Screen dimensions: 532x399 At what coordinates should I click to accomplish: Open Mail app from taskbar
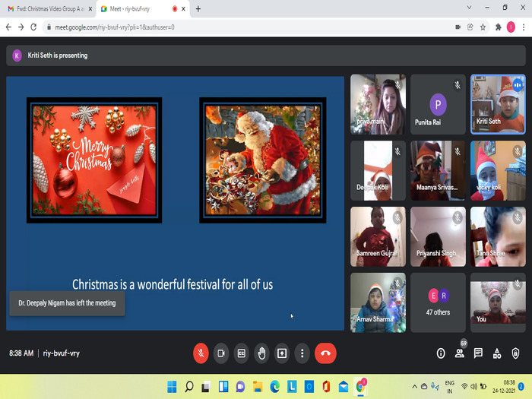point(344,386)
